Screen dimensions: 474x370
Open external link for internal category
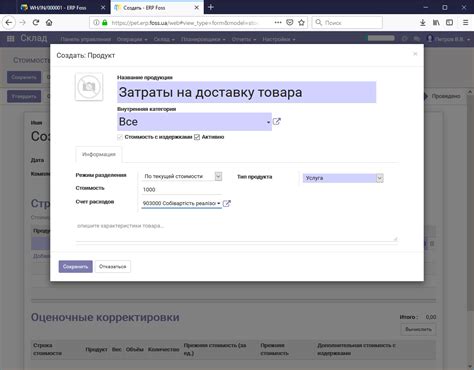tap(277, 122)
